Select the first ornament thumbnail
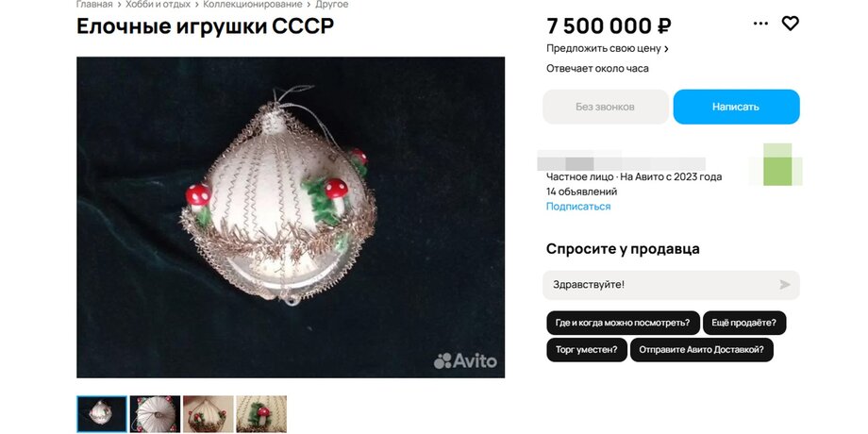This screenshot has height=434, width=868. click(102, 413)
